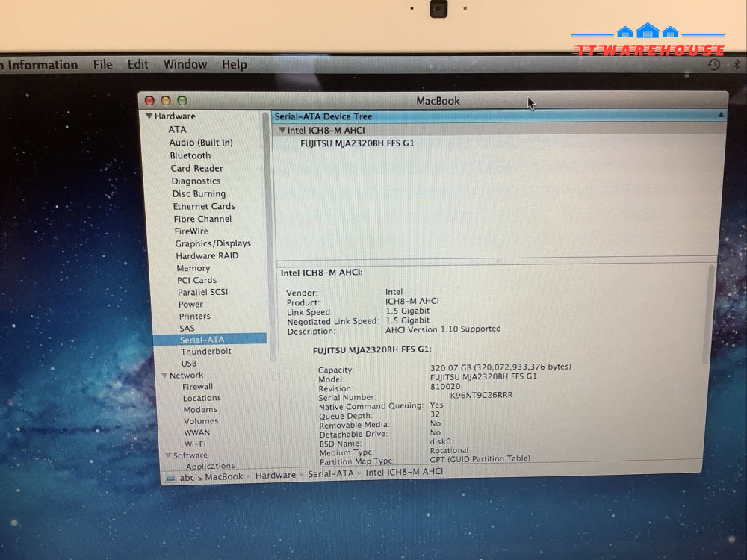This screenshot has width=747, height=560.
Task: Click the Revision value 810020
Action: click(x=445, y=386)
